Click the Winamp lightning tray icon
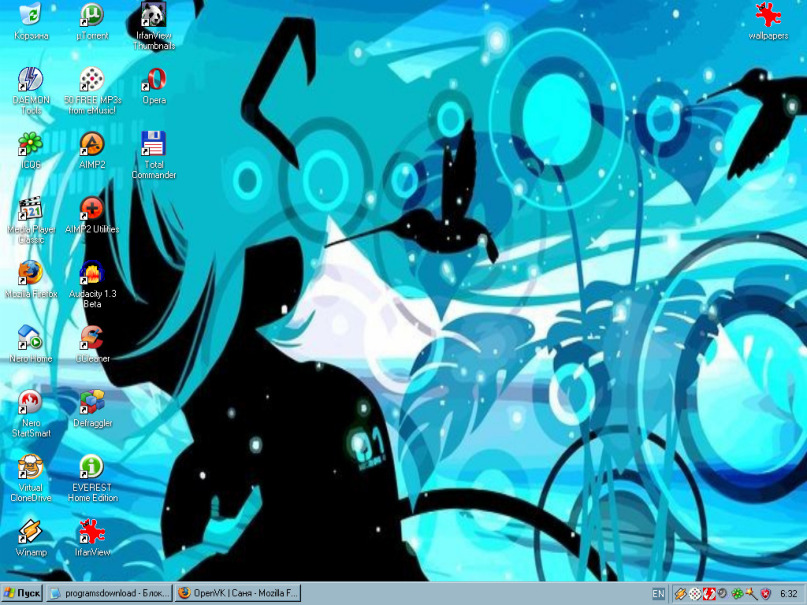The width and height of the screenshot is (807, 605). coord(680,594)
